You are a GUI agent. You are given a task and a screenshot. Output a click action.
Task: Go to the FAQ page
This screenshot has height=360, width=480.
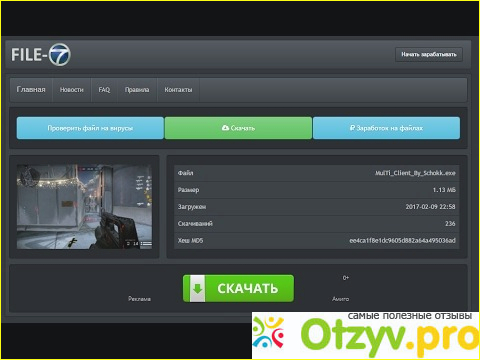coord(104,90)
